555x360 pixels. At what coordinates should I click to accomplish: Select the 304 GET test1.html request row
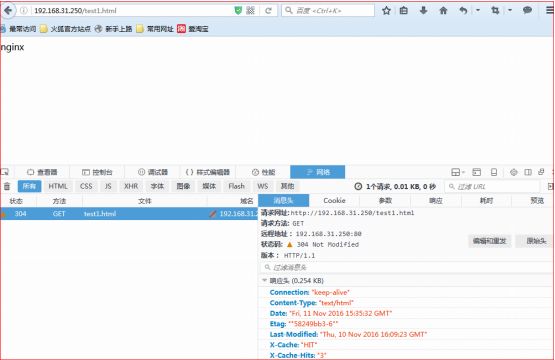tap(129, 214)
